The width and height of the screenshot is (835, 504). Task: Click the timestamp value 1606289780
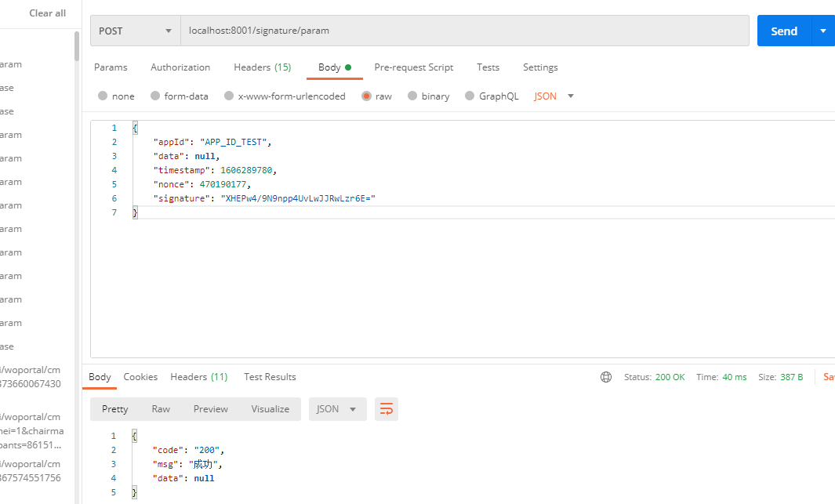click(246, 170)
